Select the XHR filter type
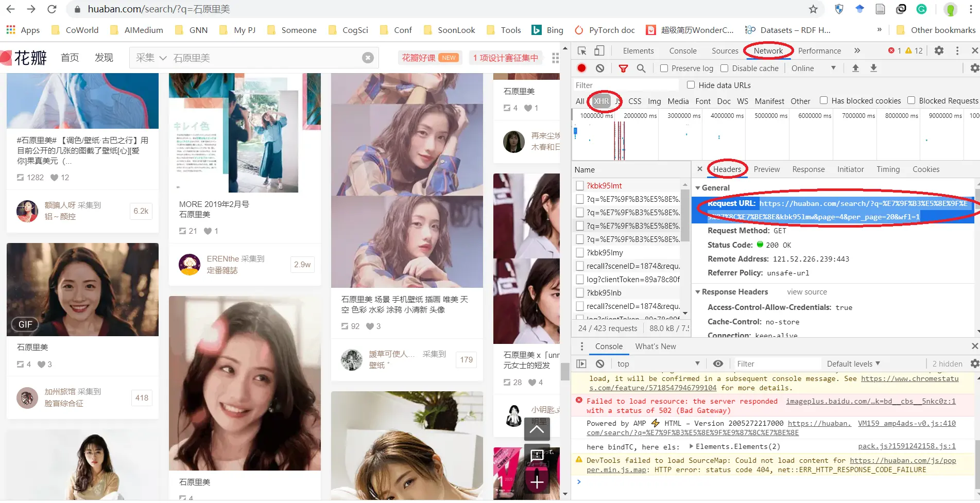The height and width of the screenshot is (503, 980). 601,101
